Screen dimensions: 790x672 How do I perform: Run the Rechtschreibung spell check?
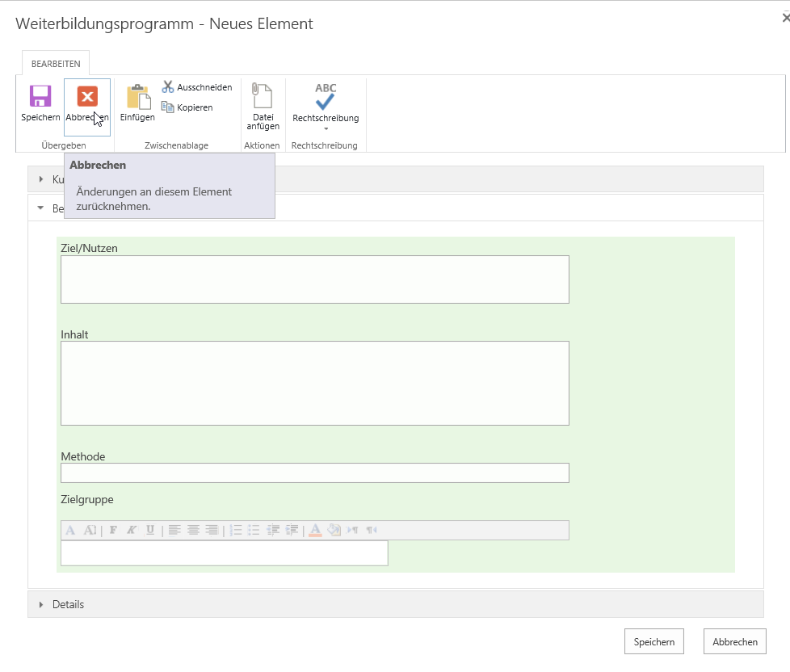[326, 103]
